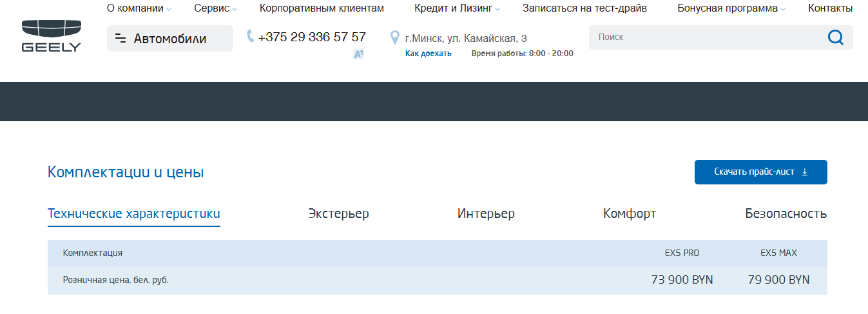Click the г.Минск, ул. Камайская, 3 address

[466, 39]
